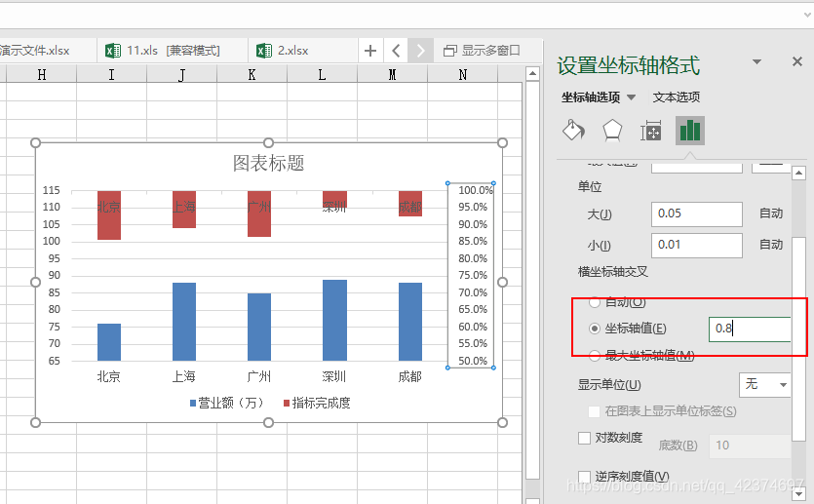Click the worksheet scroll-up arrow

click(x=532, y=74)
